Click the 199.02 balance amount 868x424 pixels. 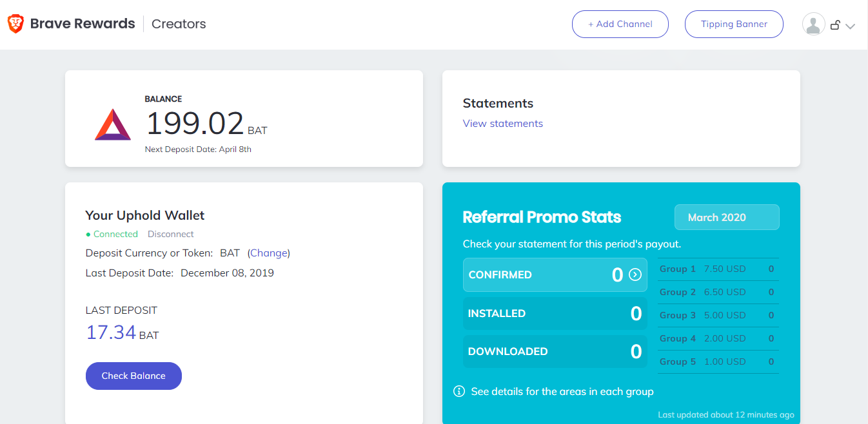195,123
